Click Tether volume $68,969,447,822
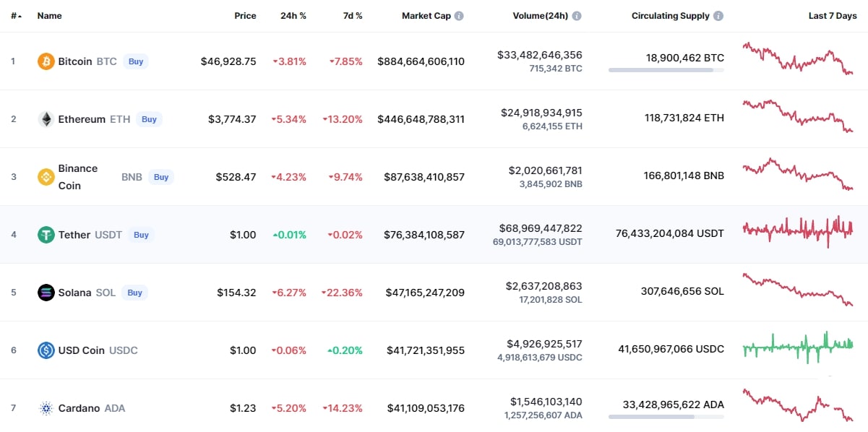The image size is (868, 432). tap(540, 228)
